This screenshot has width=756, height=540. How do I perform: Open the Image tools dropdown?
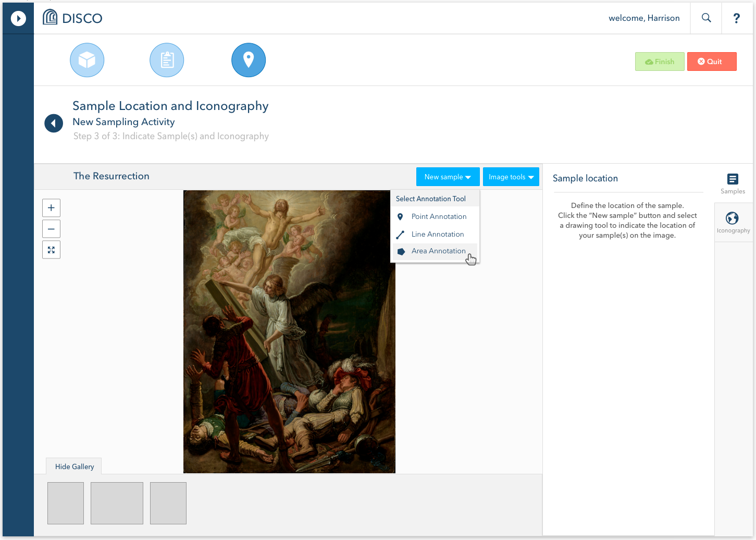[x=511, y=177]
